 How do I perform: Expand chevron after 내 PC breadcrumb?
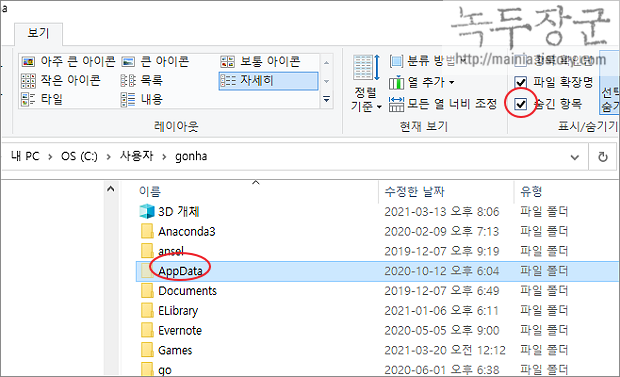click(50, 157)
